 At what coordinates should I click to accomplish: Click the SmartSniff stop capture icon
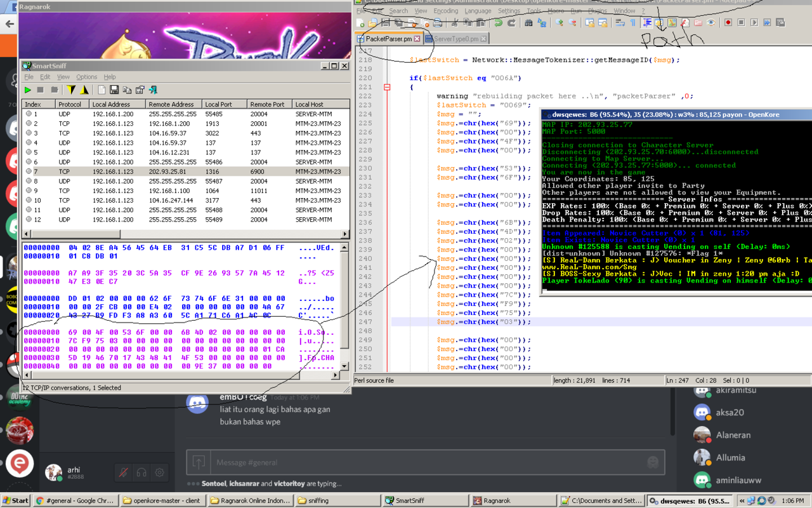[41, 90]
